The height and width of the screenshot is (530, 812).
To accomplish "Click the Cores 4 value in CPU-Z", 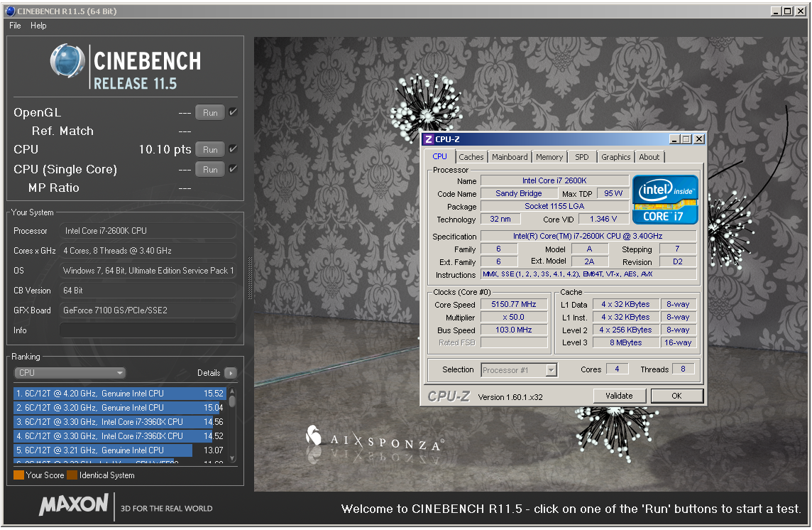I will pyautogui.click(x=617, y=369).
